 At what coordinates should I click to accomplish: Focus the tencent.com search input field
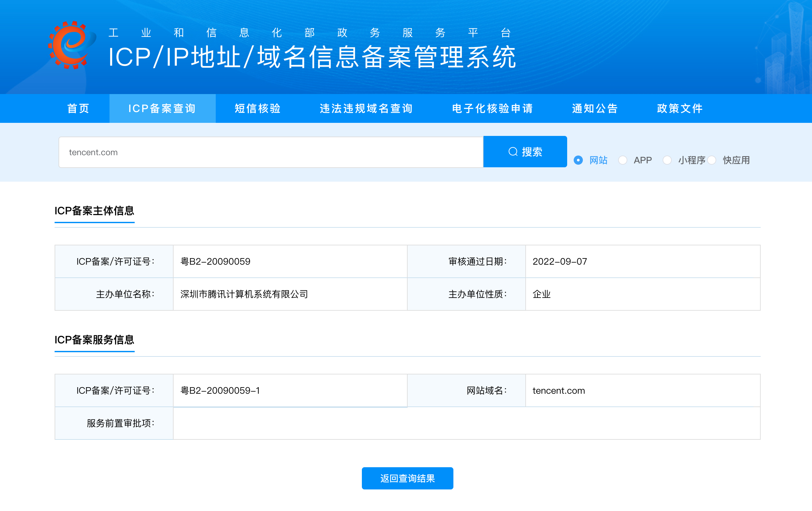pyautogui.click(x=270, y=152)
